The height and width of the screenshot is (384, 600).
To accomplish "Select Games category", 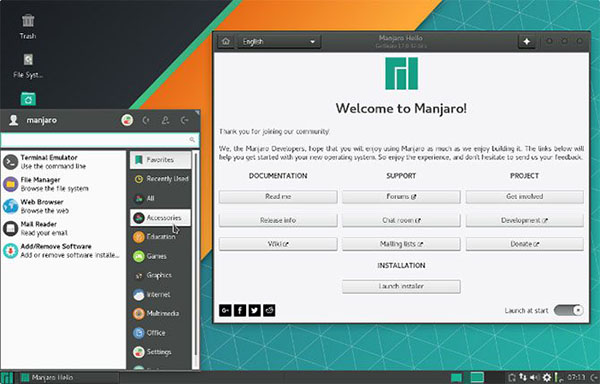I will 160,256.
